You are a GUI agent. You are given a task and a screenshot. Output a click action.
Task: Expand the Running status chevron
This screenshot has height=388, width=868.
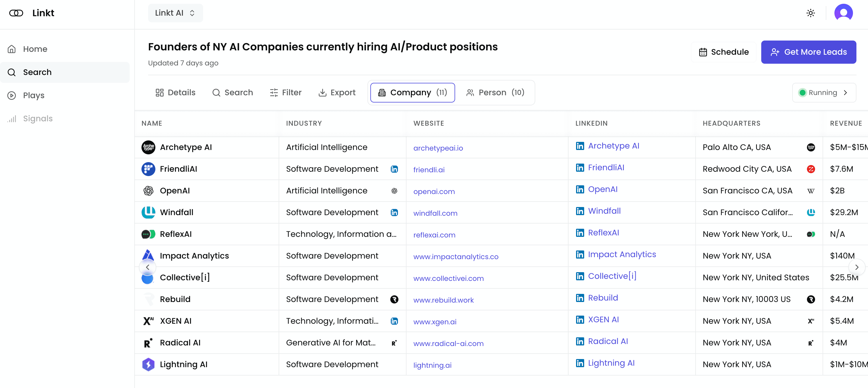pos(846,92)
